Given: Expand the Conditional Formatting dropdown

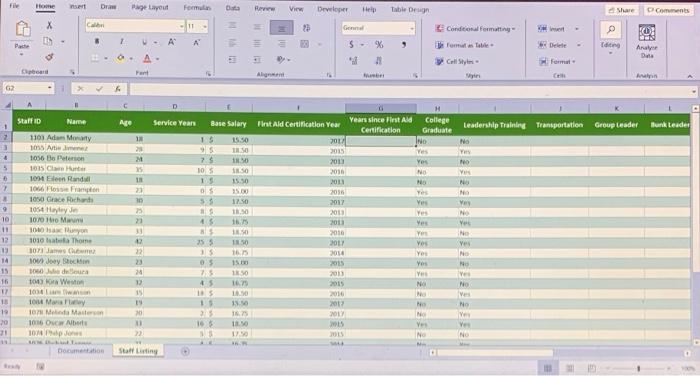Looking at the screenshot, I should pos(475,29).
